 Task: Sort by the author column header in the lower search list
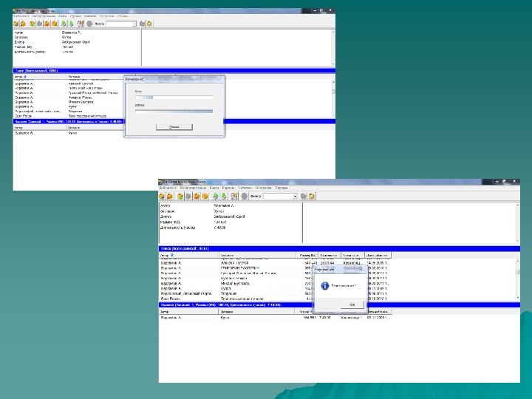(188, 255)
